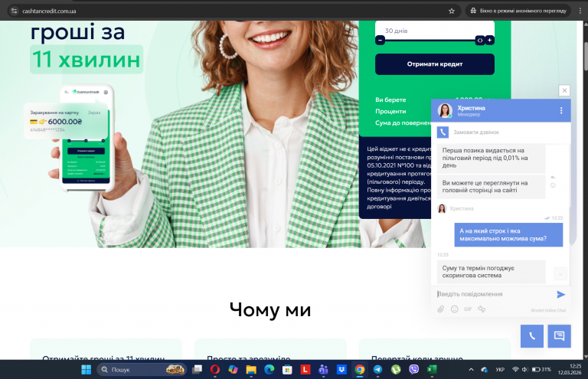Screen dimensions: 588x379
Task: Open the emoji picker in chat
Action: (x=455, y=309)
